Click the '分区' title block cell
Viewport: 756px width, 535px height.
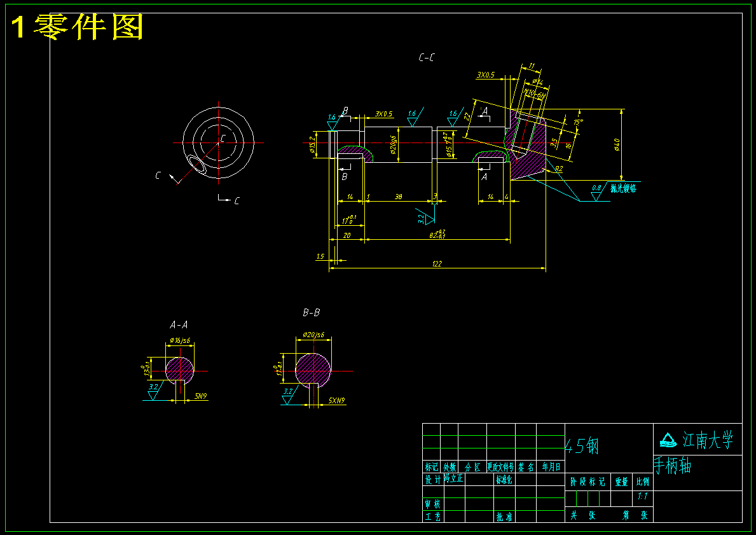pyautogui.click(x=472, y=467)
